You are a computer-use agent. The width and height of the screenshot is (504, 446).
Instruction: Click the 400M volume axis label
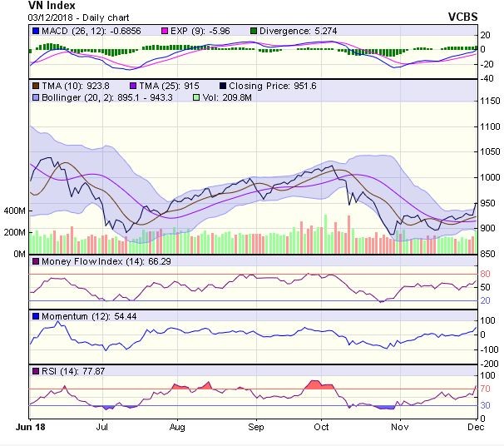tap(16, 211)
